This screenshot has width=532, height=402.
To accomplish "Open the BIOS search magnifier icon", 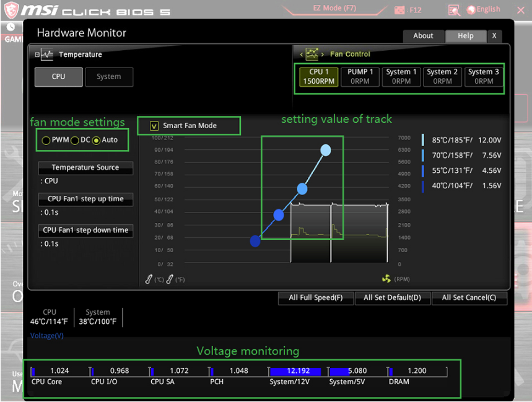I will pos(454,10).
